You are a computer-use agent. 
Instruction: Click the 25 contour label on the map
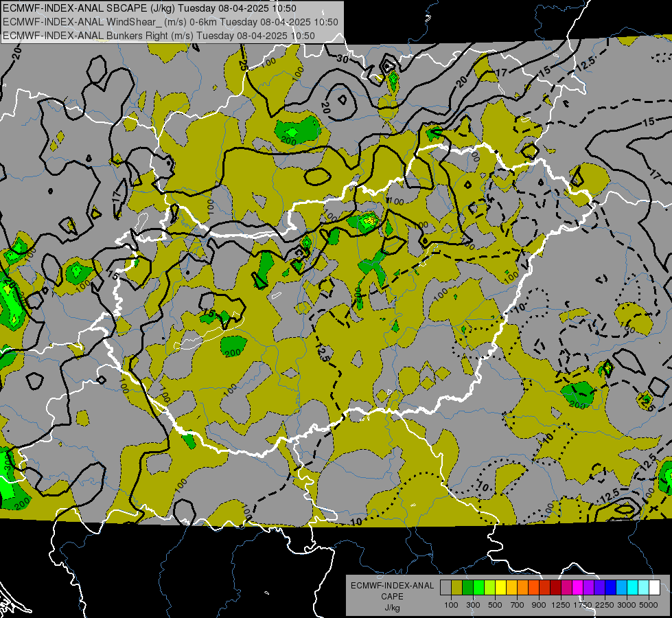coord(243,65)
